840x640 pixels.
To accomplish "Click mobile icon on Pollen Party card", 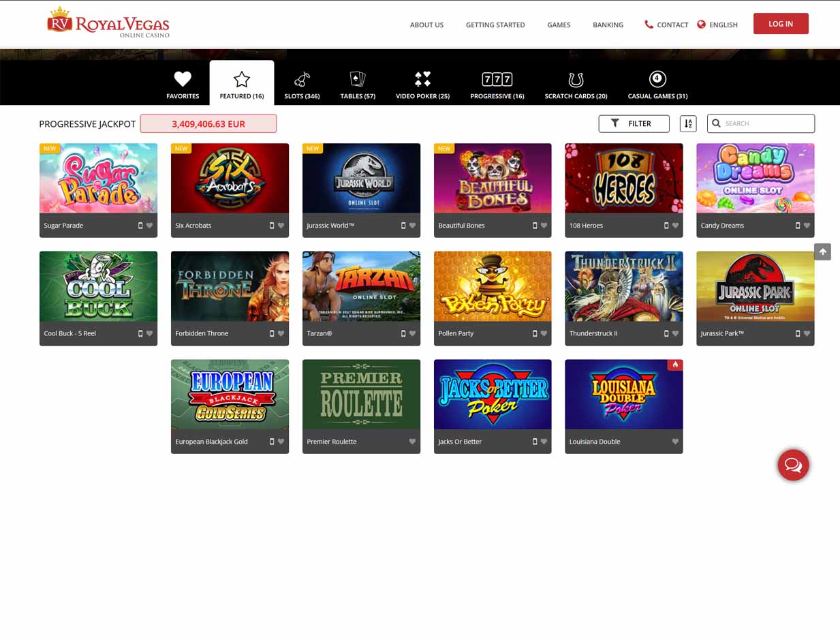I will (535, 334).
